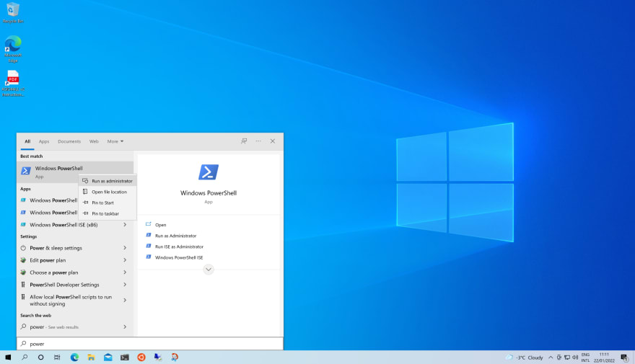The image size is (635, 364).
Task: Click the Cortana circle icon
Action: (x=40, y=357)
